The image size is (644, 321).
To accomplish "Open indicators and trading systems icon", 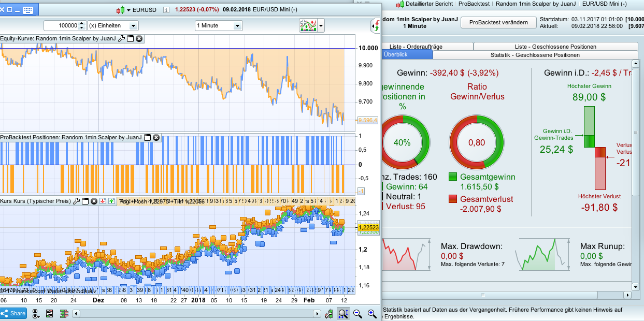I will (x=308, y=25).
